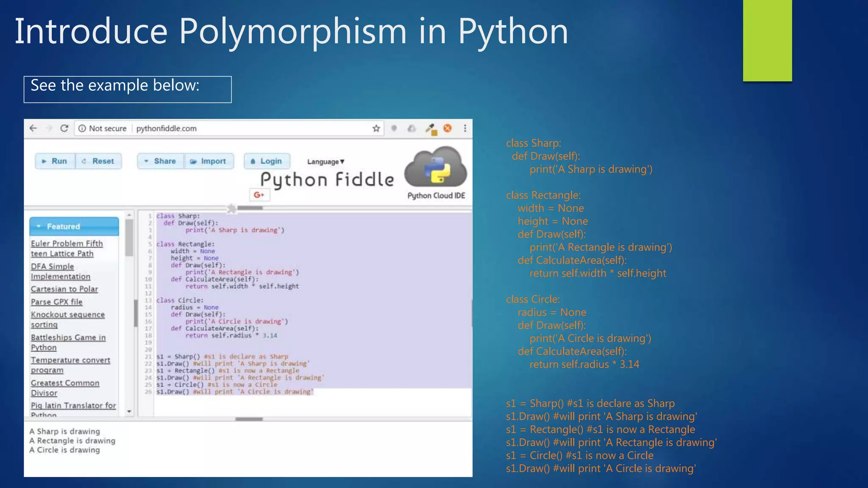This screenshot has width=868, height=488.
Task: Reset the code editor
Action: point(98,161)
